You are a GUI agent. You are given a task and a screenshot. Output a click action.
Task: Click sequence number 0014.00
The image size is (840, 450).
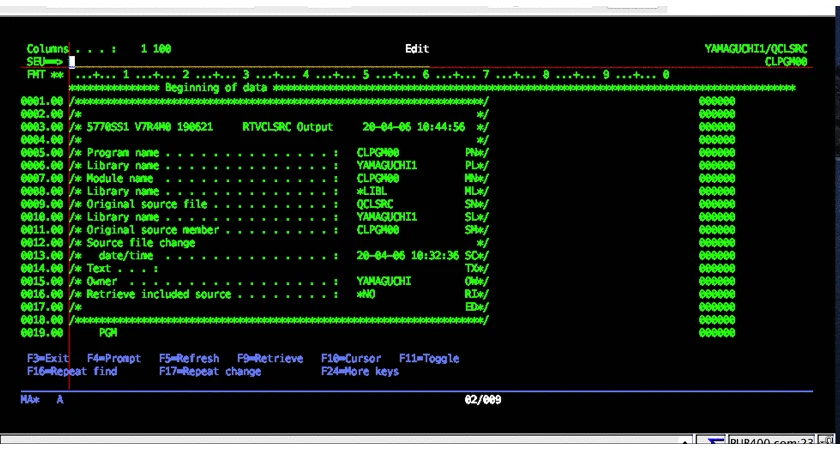(x=42, y=268)
